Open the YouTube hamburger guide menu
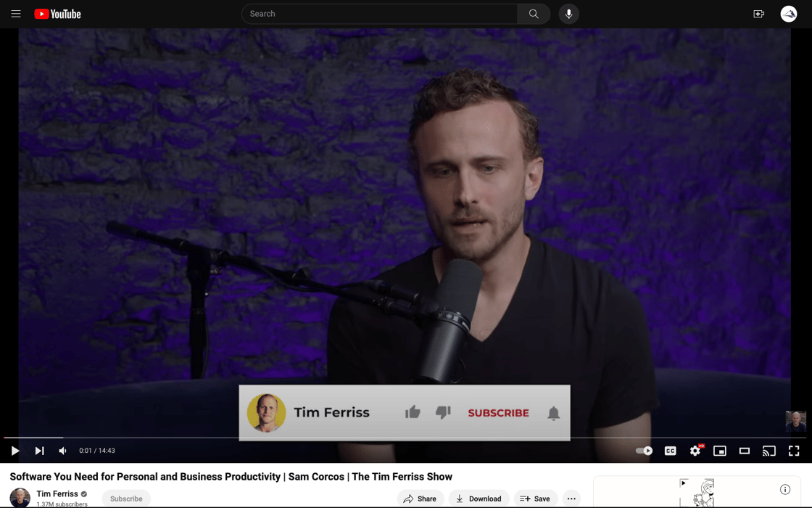The width and height of the screenshot is (812, 508). pos(16,14)
